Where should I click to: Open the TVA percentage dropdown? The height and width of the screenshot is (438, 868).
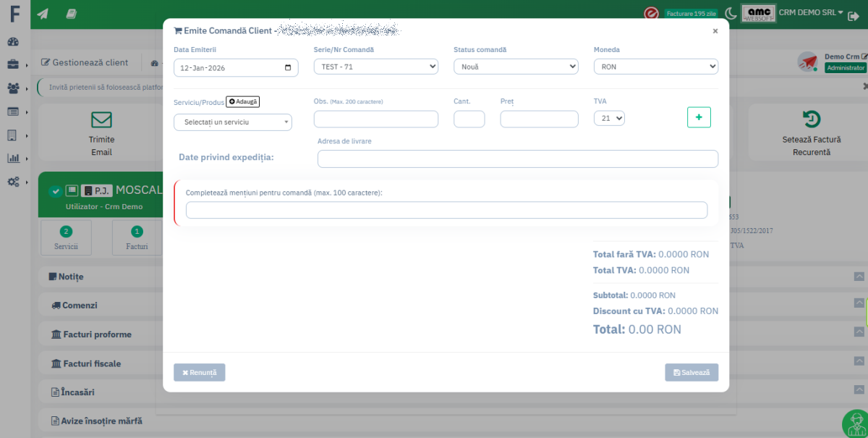[x=609, y=118]
